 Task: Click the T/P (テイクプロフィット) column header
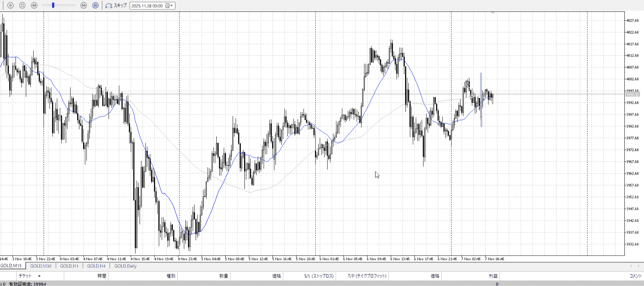pyautogui.click(x=367, y=276)
